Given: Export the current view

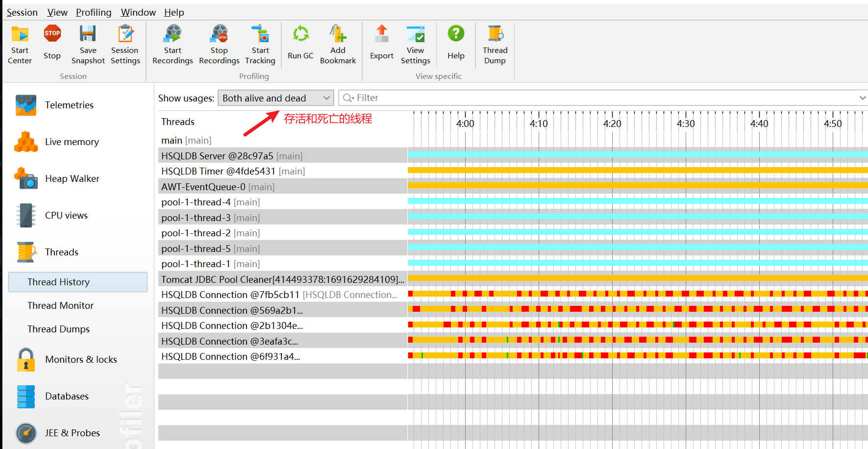Looking at the screenshot, I should click(x=381, y=34).
